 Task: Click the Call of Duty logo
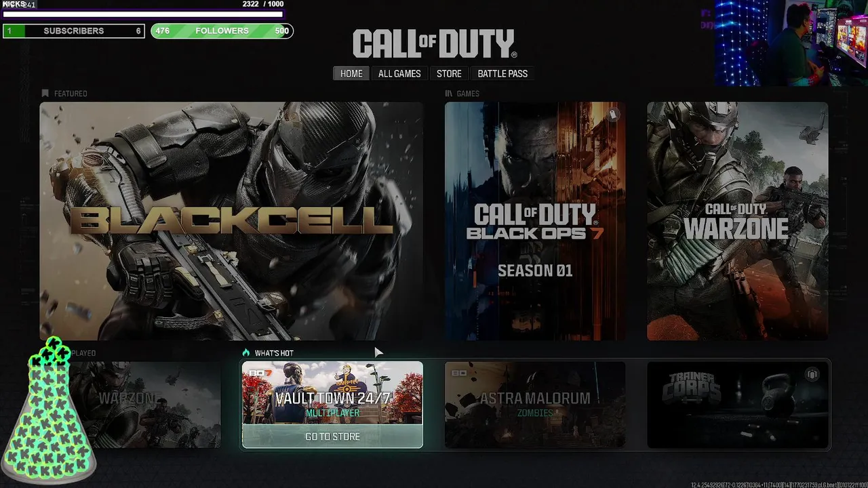(435, 43)
